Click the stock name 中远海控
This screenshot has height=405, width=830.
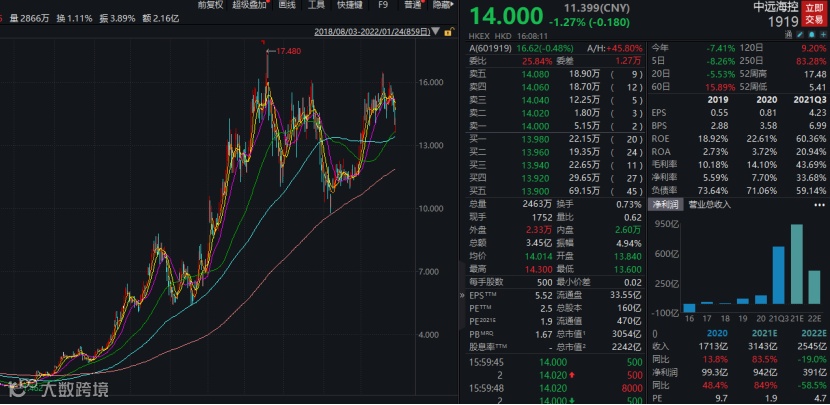tap(776, 7)
